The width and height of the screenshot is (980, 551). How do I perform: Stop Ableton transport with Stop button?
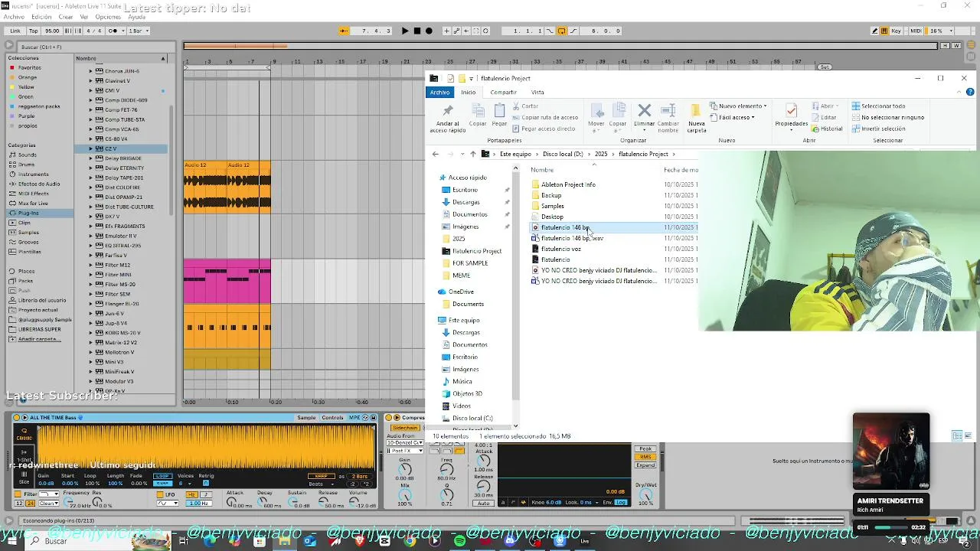tap(417, 31)
